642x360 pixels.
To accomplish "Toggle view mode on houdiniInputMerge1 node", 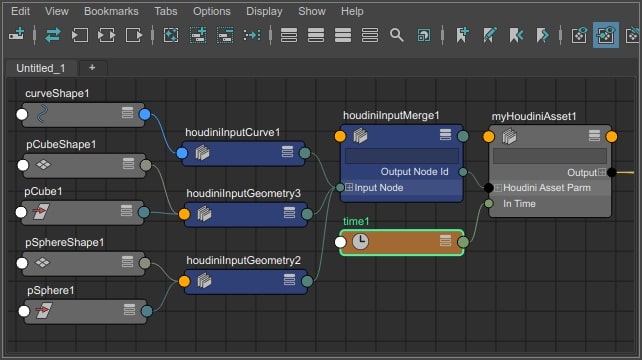I will coord(445,134).
